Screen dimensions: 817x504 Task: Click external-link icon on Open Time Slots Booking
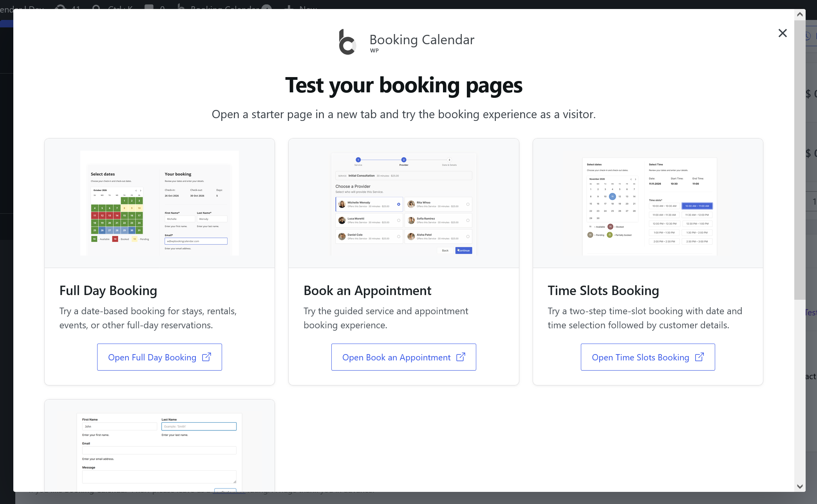click(700, 357)
